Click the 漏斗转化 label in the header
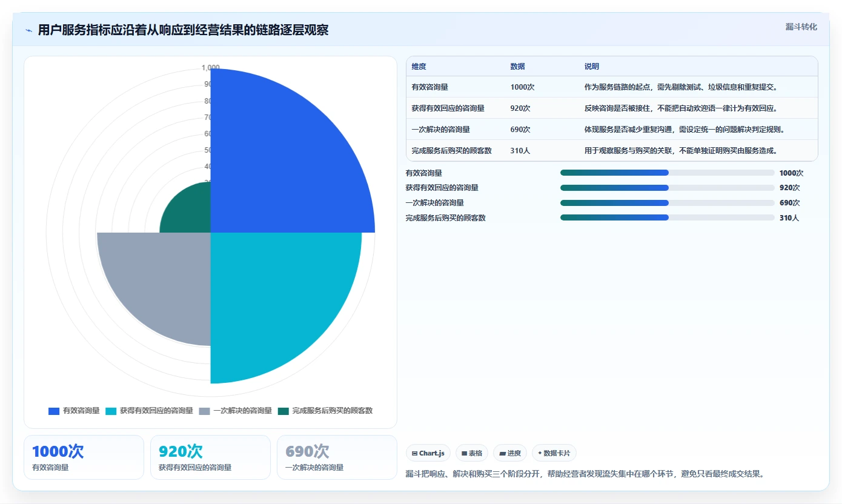The image size is (842, 504). point(801,27)
